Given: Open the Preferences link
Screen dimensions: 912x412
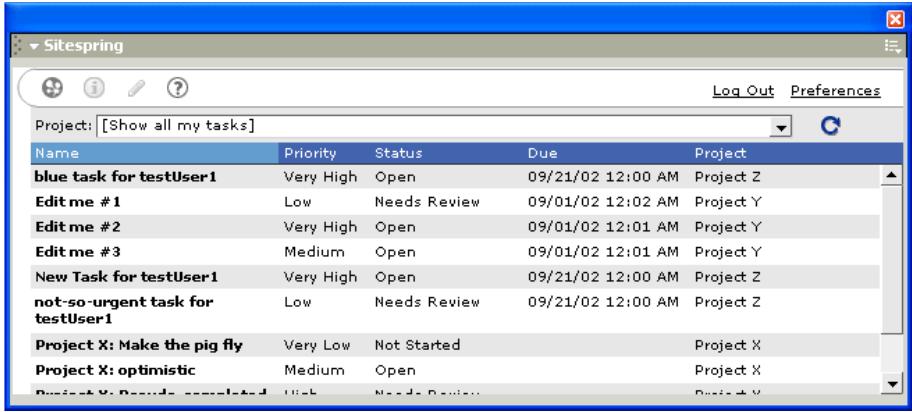Looking at the screenshot, I should point(835,91).
